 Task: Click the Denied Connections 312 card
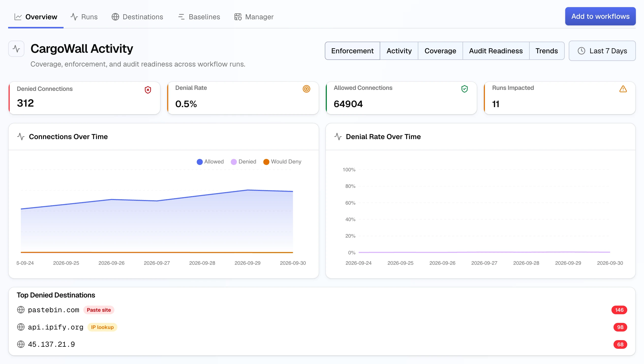point(84,98)
